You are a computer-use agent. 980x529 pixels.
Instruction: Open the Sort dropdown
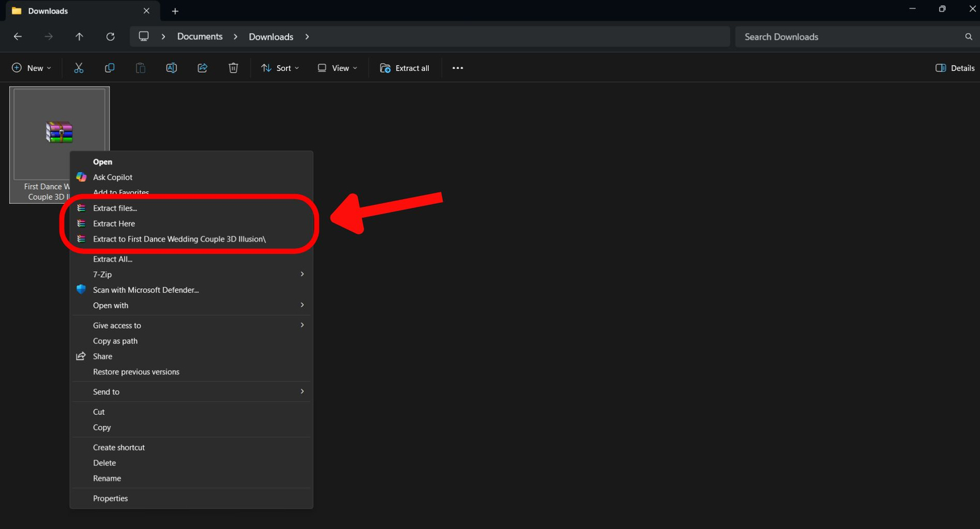(281, 68)
